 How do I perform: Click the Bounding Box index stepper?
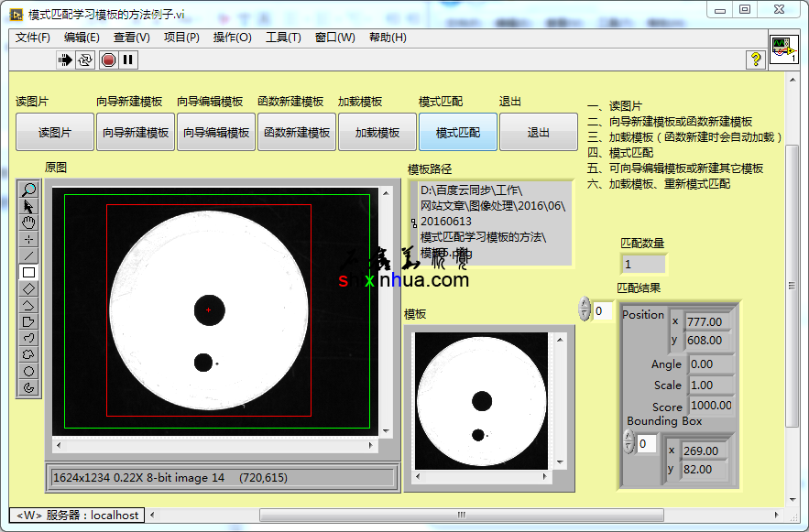point(629,442)
